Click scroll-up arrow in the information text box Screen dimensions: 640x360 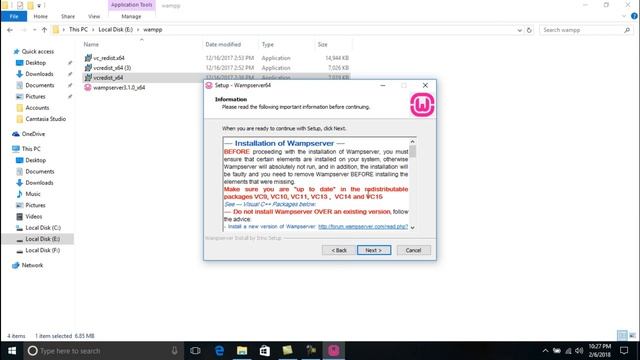tap(413, 142)
